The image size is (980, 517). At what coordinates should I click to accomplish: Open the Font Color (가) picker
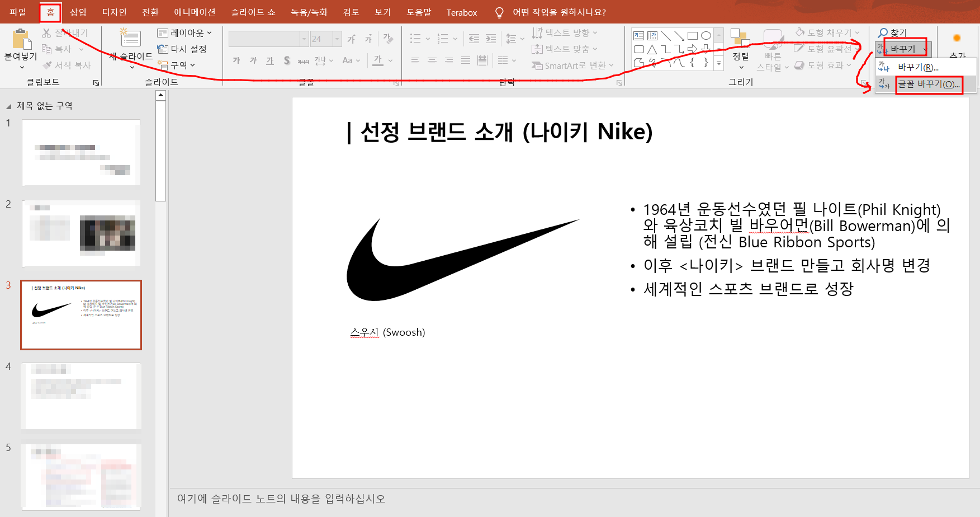pos(378,60)
